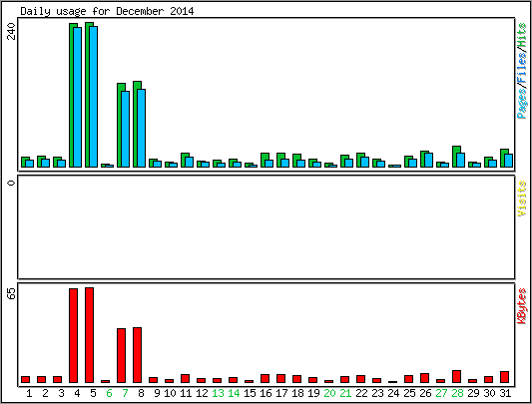Image resolution: width=532 pixels, height=404 pixels.
Task: Select the red KBytes bar for day 7
Action: click(x=121, y=356)
